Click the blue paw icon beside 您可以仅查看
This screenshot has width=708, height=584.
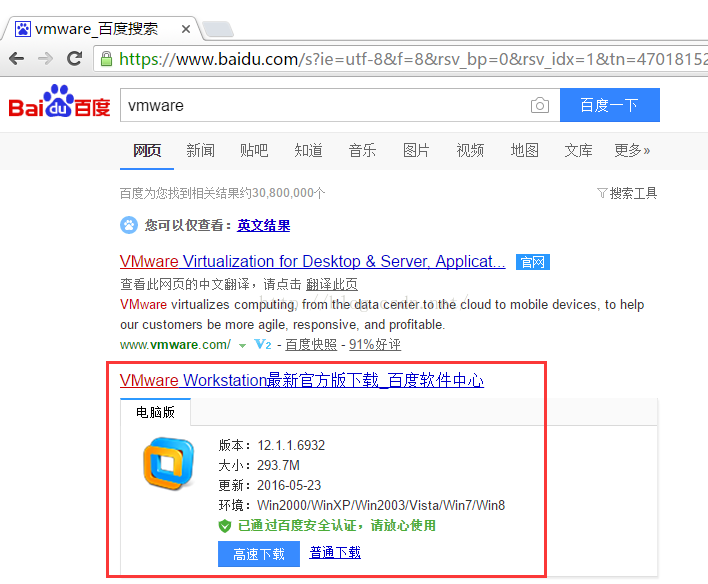click(x=129, y=225)
